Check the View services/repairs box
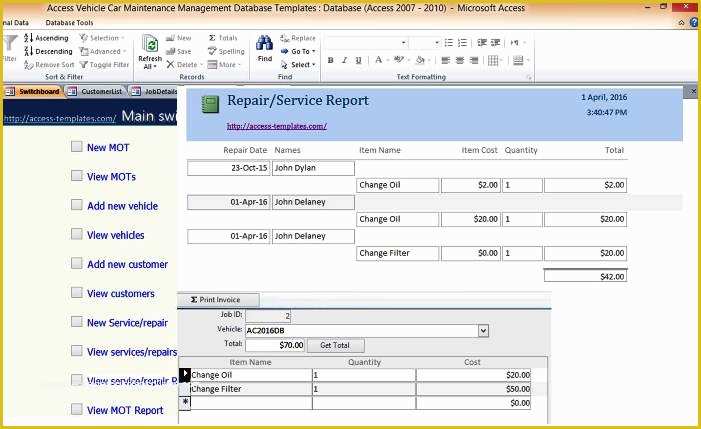 (76, 351)
